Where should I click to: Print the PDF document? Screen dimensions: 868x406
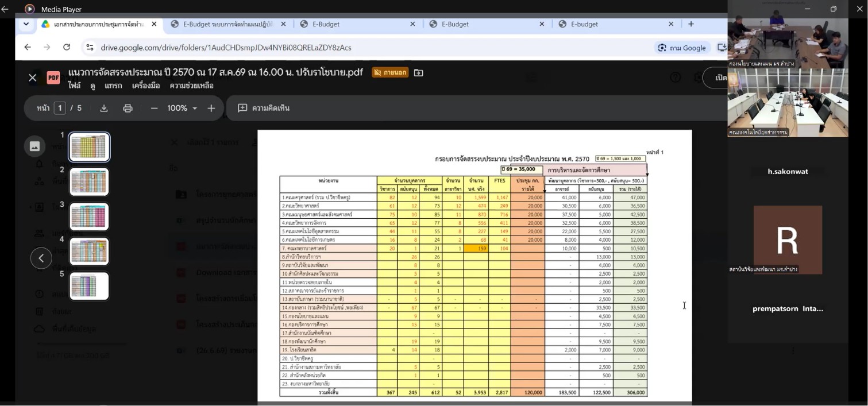click(x=128, y=108)
